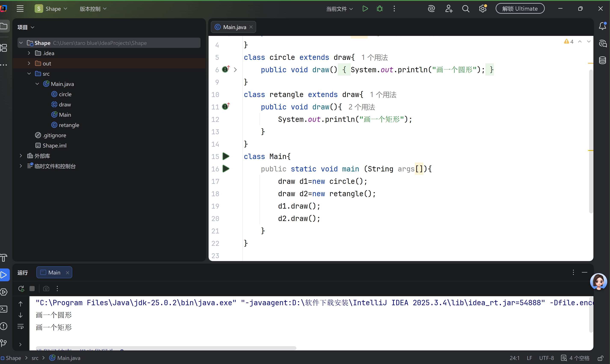The width and height of the screenshot is (610, 364).
Task: Click the UTF-8 encoding in status bar
Action: click(x=546, y=358)
